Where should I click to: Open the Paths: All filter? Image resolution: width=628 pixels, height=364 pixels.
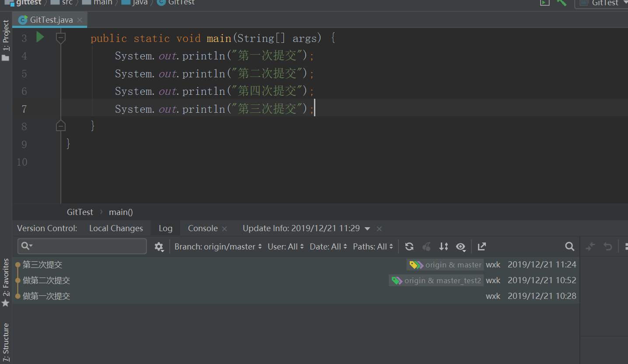[x=373, y=246]
